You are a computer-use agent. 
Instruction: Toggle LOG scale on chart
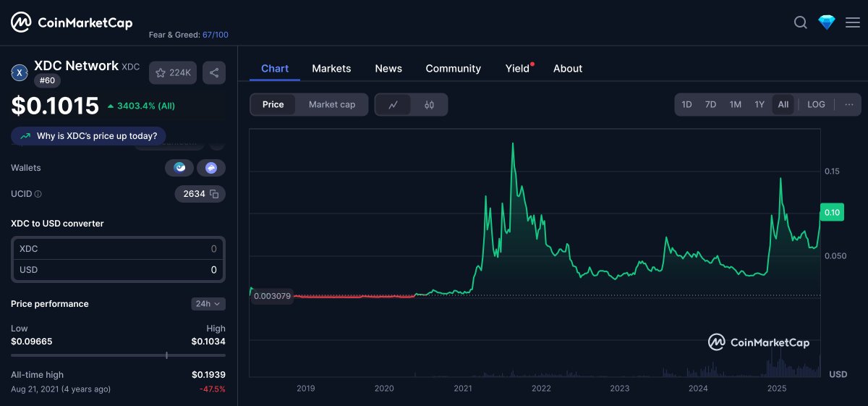point(817,105)
